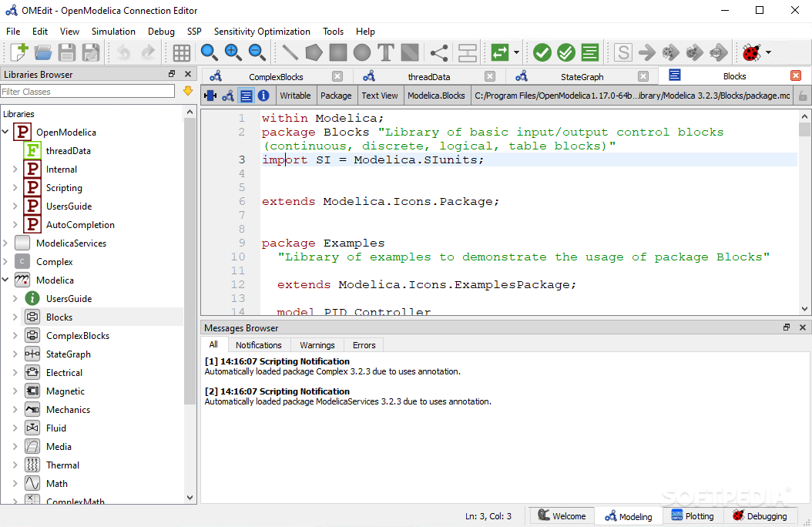
Task: Close the StateGraph tab
Action: tap(643, 76)
